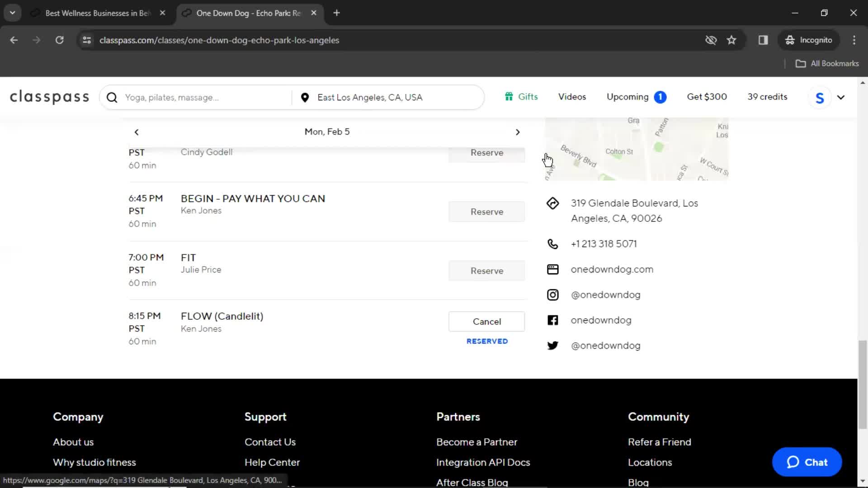Cancel the FLOW (Candlelit) reservation
868x488 pixels.
pos(486,322)
